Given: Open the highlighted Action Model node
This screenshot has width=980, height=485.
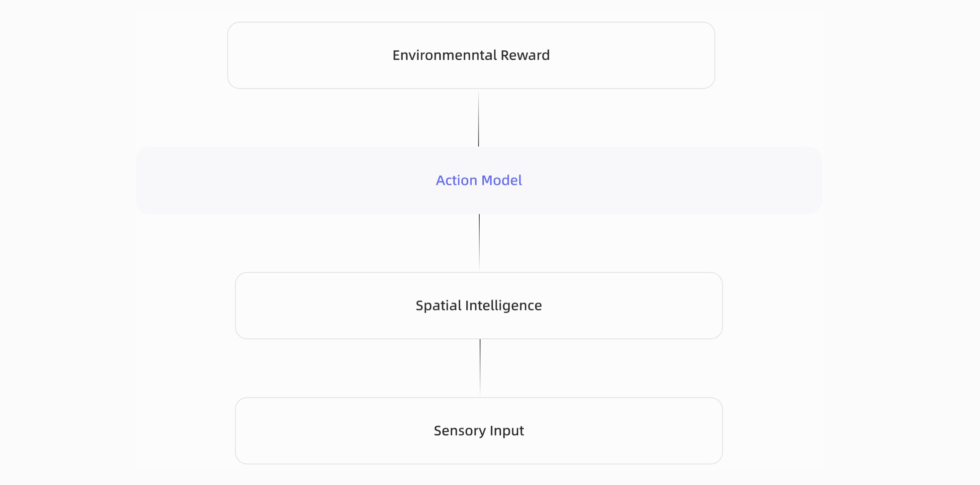Looking at the screenshot, I should (479, 180).
